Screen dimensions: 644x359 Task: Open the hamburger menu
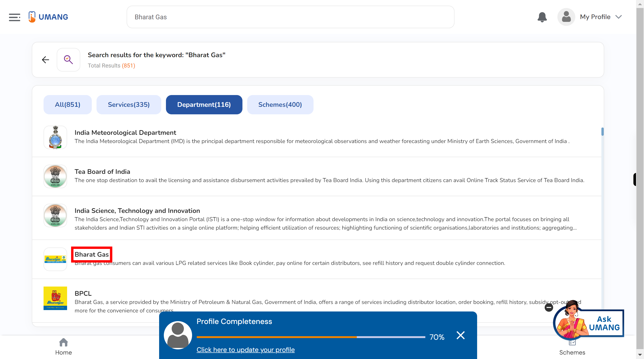[x=15, y=17]
